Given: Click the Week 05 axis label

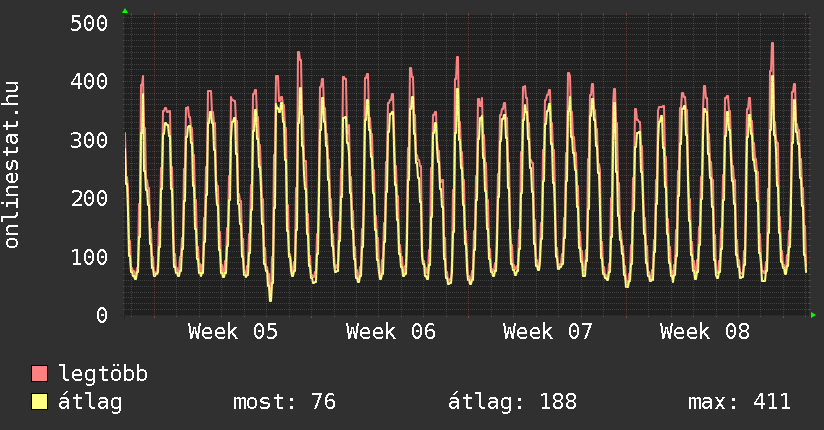Looking at the screenshot, I should [x=233, y=332].
